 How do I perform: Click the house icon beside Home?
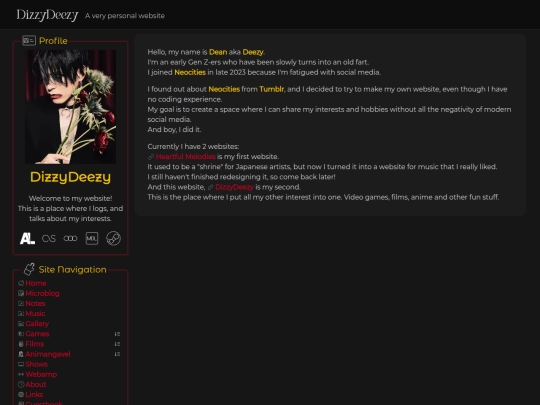tap(21, 283)
